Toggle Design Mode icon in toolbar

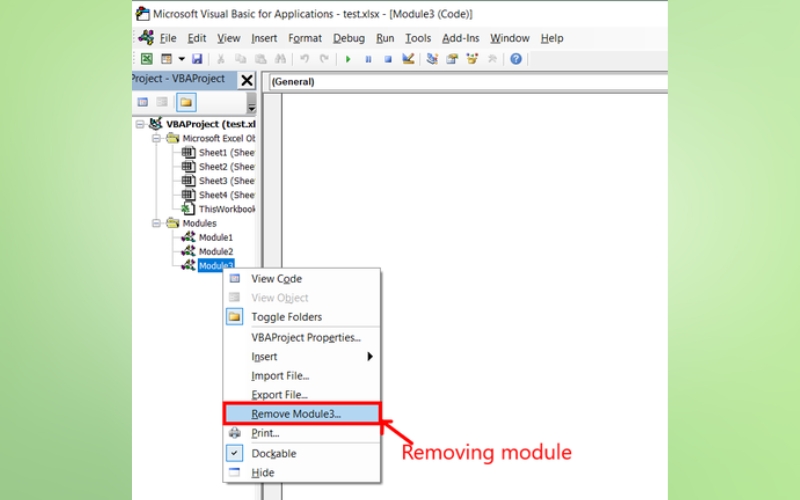[x=408, y=59]
